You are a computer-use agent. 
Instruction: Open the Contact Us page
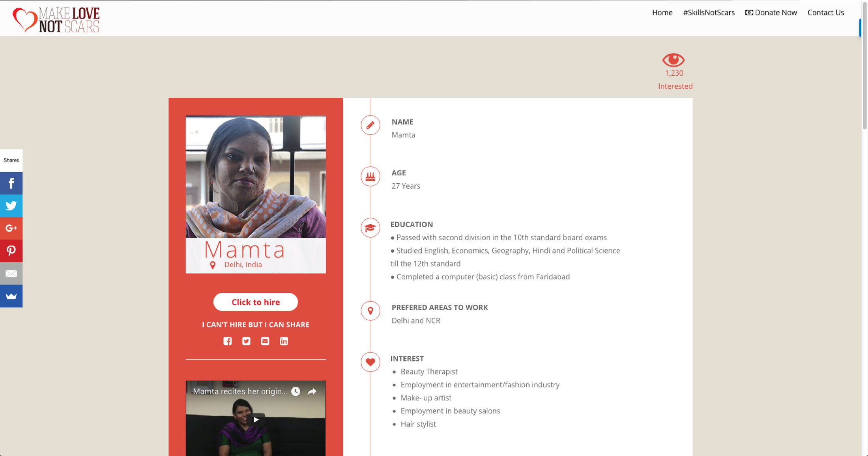pyautogui.click(x=825, y=13)
